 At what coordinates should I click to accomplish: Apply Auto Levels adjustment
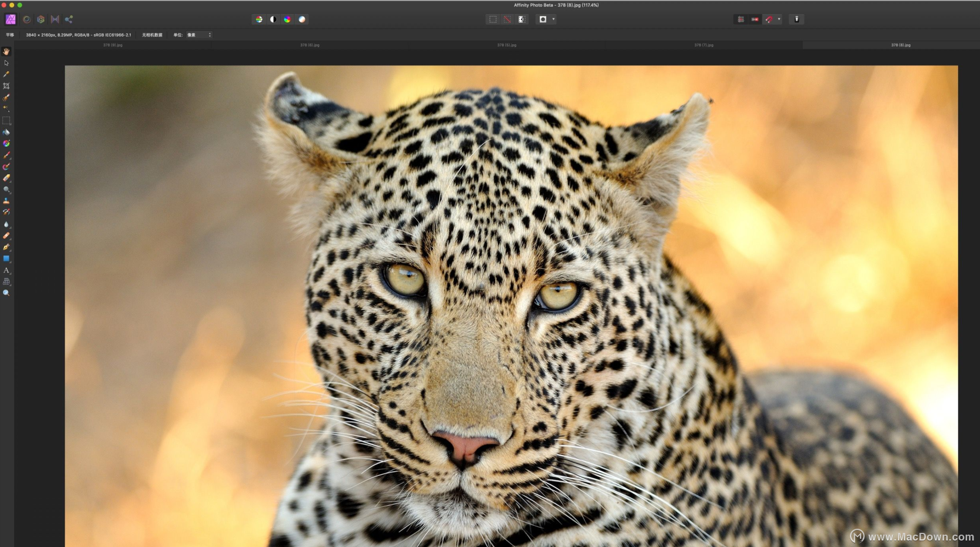[259, 19]
